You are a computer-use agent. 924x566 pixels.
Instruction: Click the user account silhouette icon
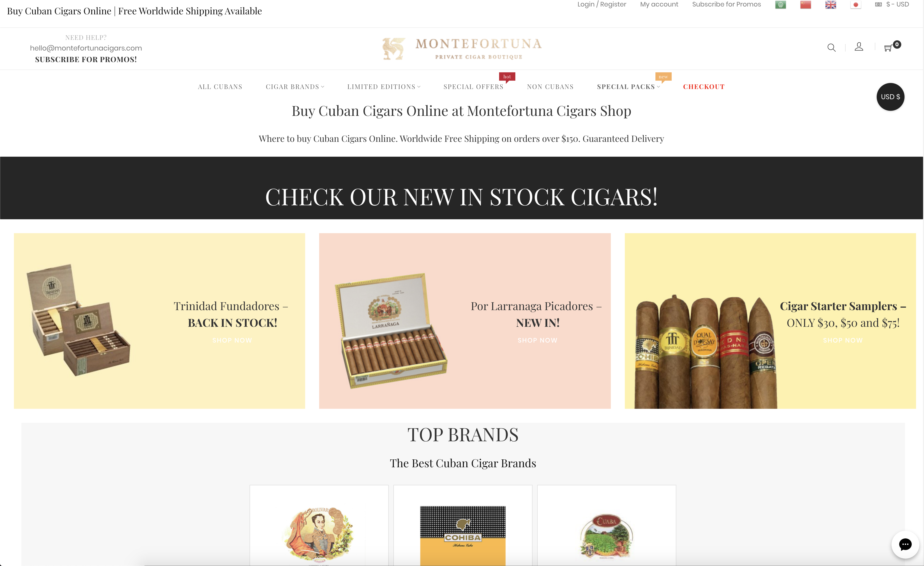pos(859,47)
